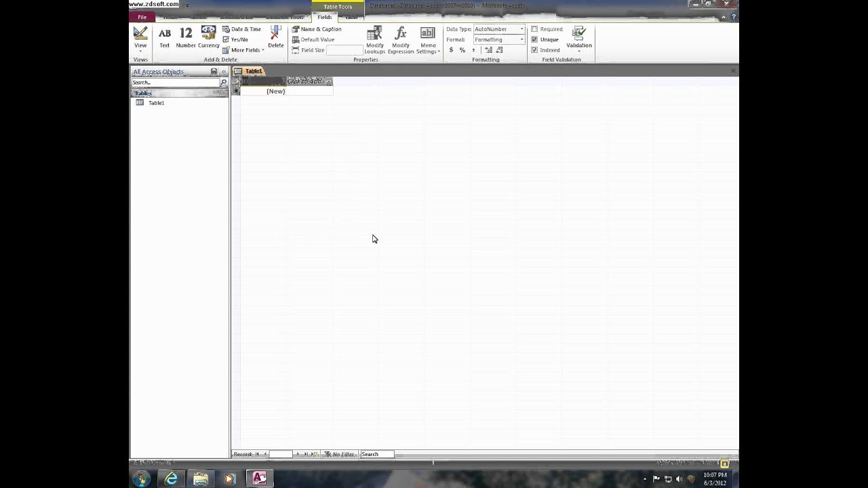Viewport: 868px width, 488px height.
Task: Apply currency ($) format
Action: tap(451, 50)
